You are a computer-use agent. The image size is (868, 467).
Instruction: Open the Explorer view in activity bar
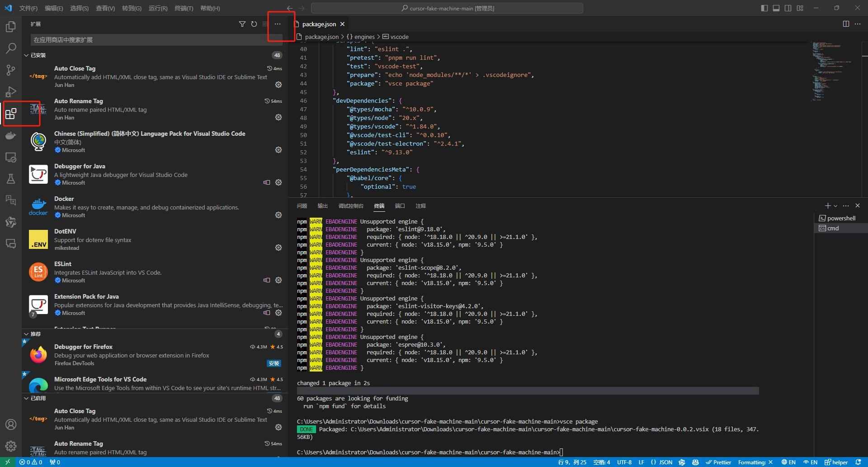(x=11, y=27)
